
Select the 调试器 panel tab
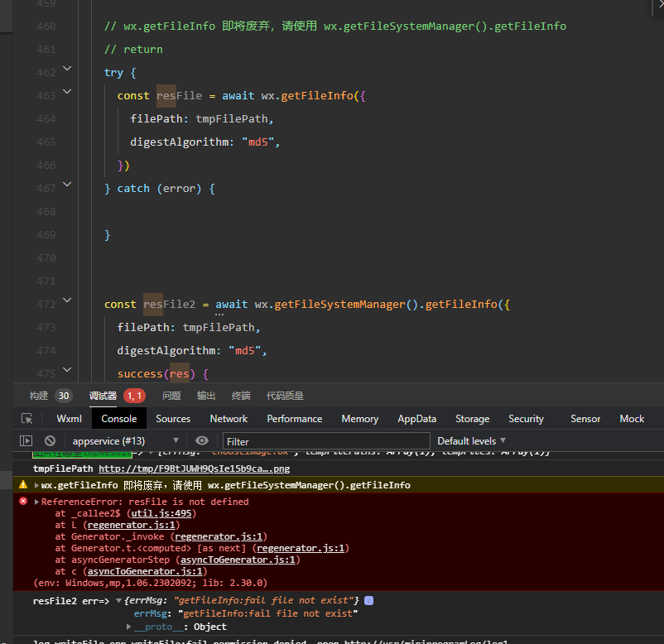[x=103, y=396]
